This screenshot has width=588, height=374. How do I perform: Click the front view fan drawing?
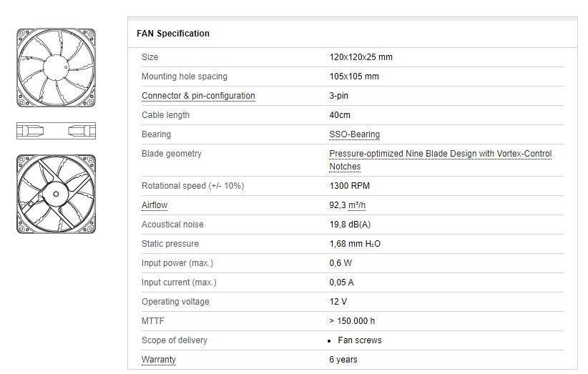[57, 68]
